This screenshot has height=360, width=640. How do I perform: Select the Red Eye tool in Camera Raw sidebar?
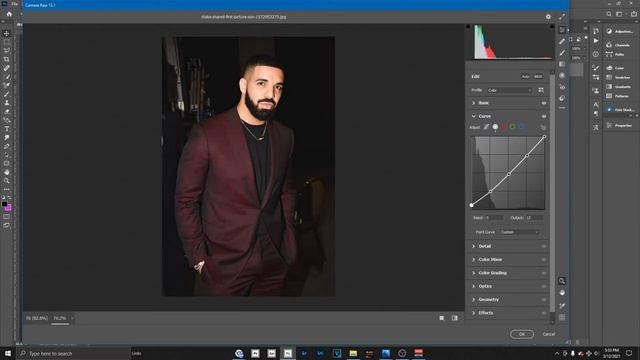562,87
